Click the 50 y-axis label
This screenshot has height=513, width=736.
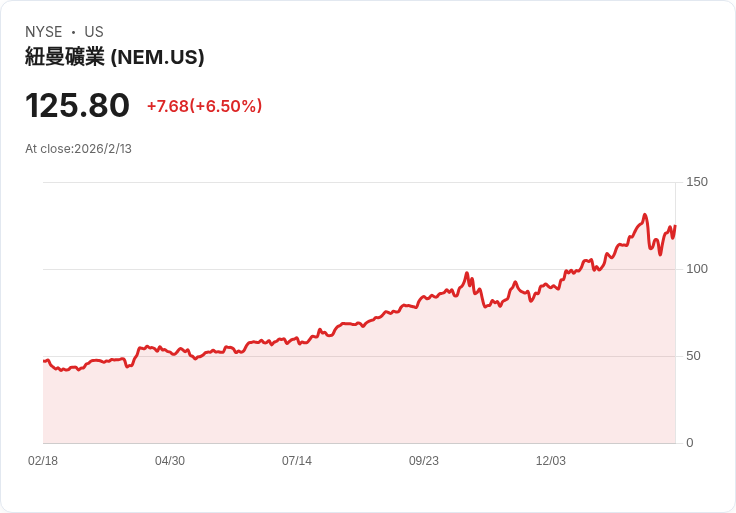pos(693,356)
